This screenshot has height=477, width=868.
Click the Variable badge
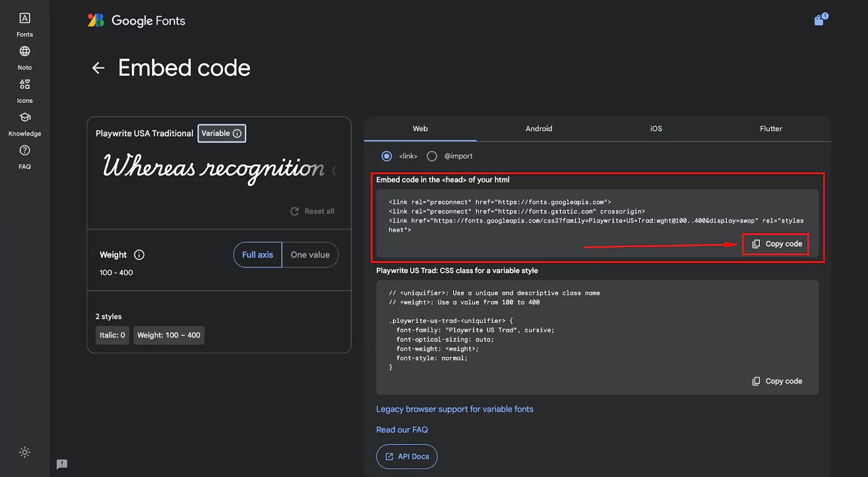pyautogui.click(x=222, y=133)
